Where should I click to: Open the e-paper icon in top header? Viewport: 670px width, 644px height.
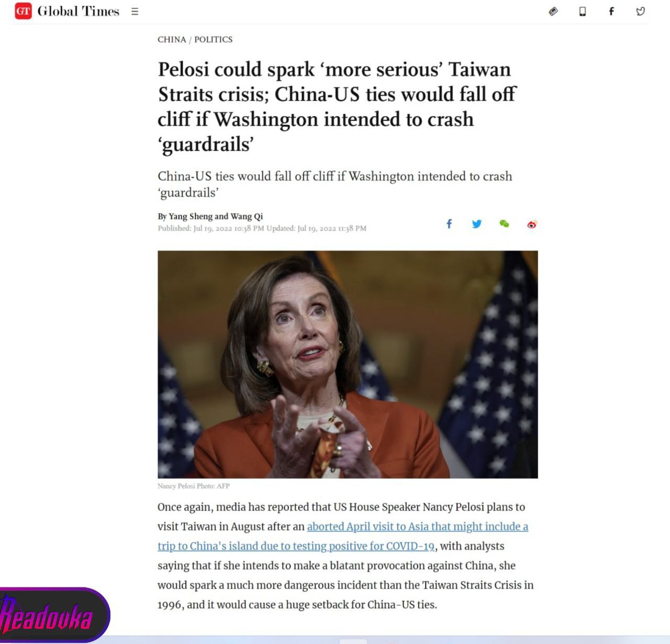[x=553, y=11]
